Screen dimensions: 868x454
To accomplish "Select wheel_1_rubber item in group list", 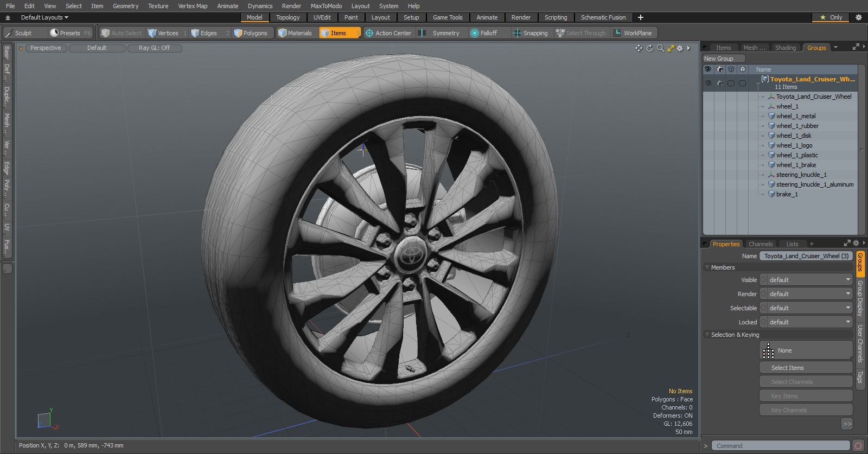I will coord(797,126).
